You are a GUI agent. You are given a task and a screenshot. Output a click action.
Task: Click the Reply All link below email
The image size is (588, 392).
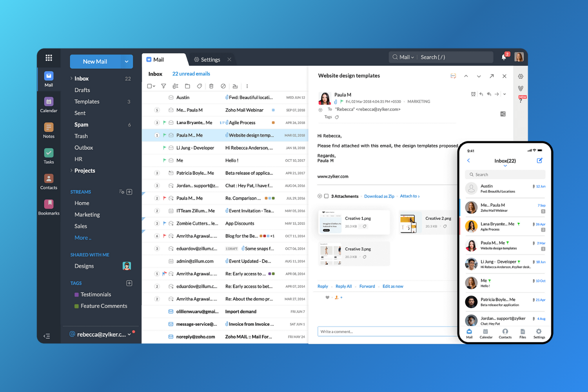(x=344, y=287)
